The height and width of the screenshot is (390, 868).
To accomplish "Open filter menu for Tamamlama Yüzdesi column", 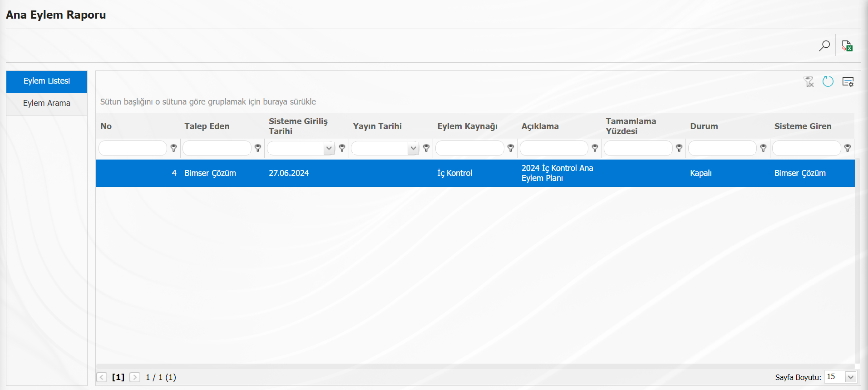I will coord(679,148).
